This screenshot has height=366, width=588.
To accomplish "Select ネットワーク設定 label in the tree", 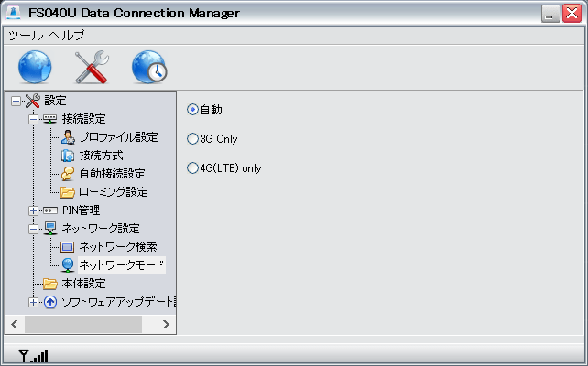I will click(x=101, y=229).
